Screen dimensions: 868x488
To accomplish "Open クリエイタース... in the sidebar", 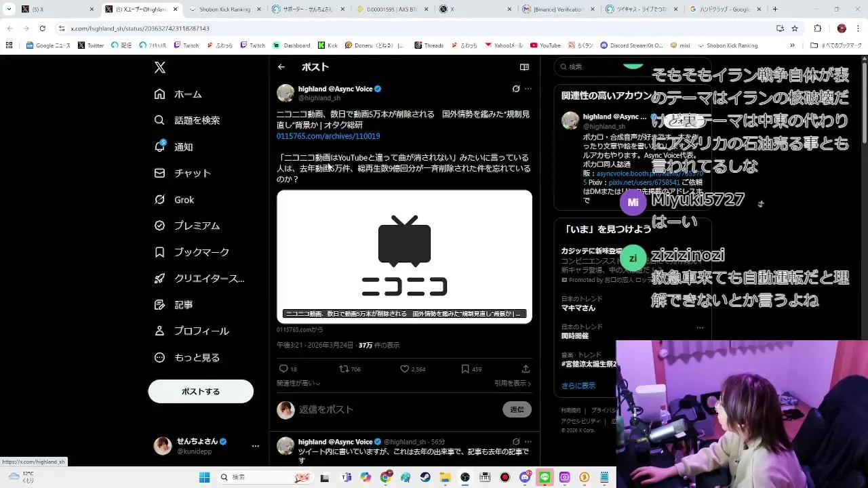I will point(199,279).
